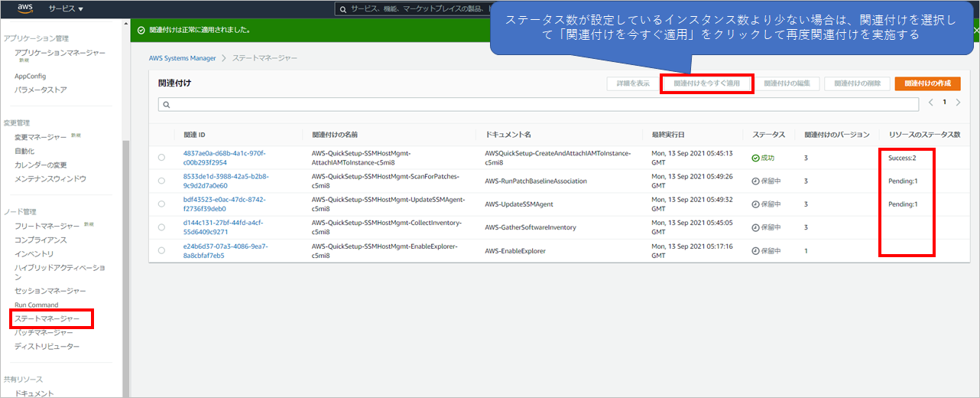This screenshot has height=398, width=980.
Task: Open パッチマネージャー in sidebar
Action: pos(44,332)
